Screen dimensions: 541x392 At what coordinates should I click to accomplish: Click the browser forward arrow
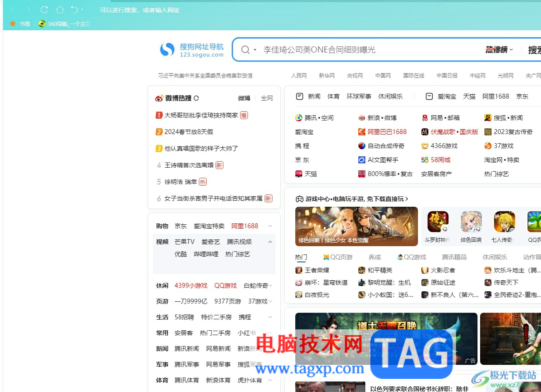pyautogui.click(x=28, y=10)
